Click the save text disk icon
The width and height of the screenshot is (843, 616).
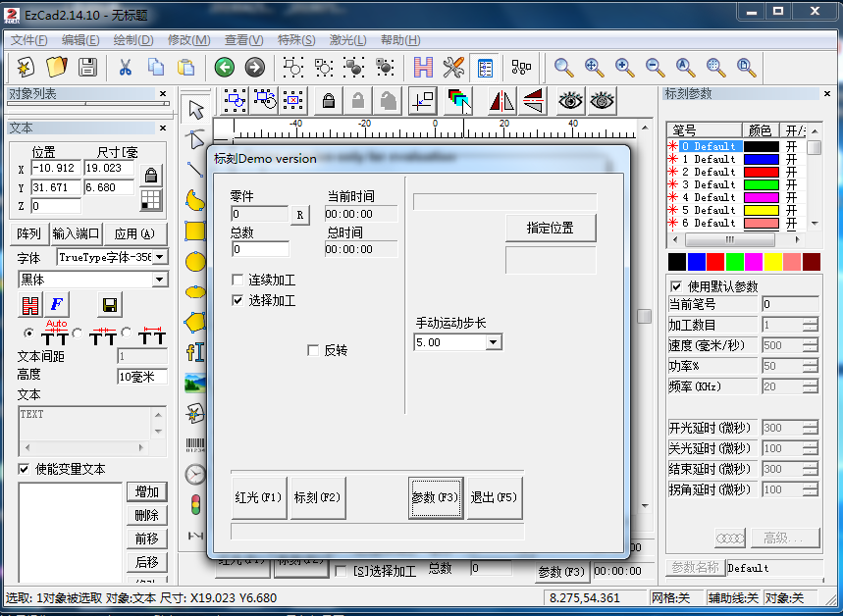110,305
